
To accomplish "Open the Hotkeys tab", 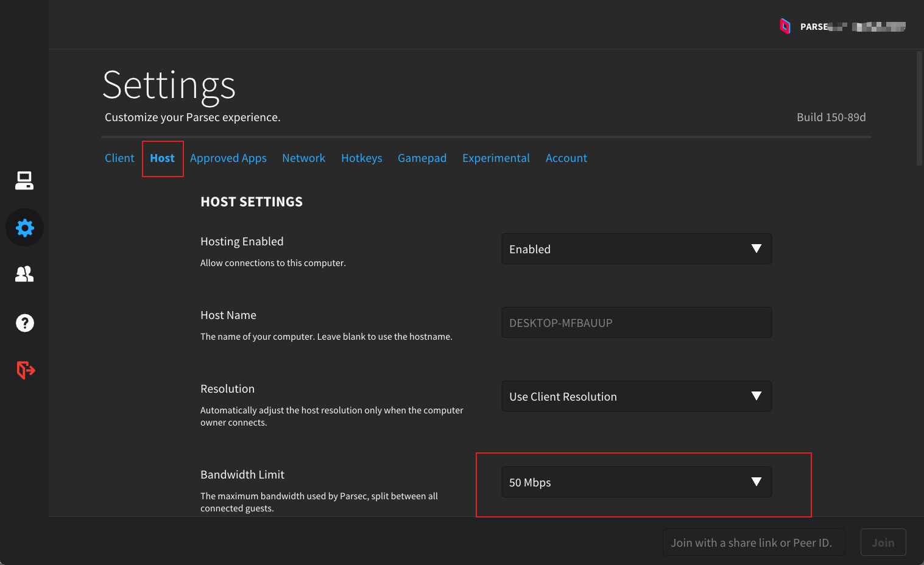I will (361, 158).
